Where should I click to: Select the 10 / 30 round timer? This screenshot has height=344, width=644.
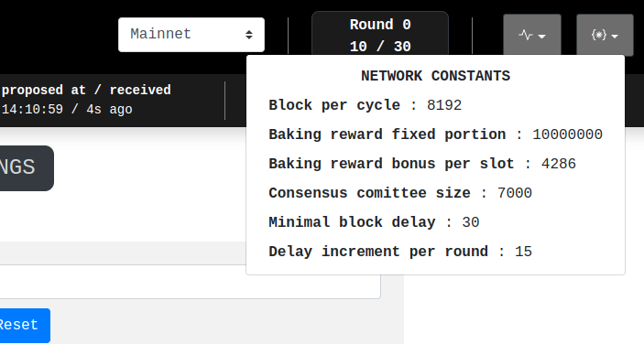point(380,47)
